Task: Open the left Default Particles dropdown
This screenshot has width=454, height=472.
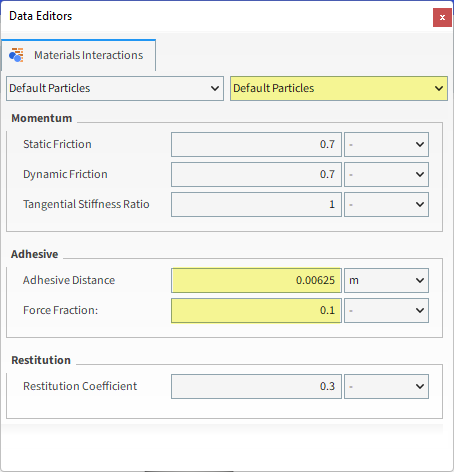Action: (115, 88)
